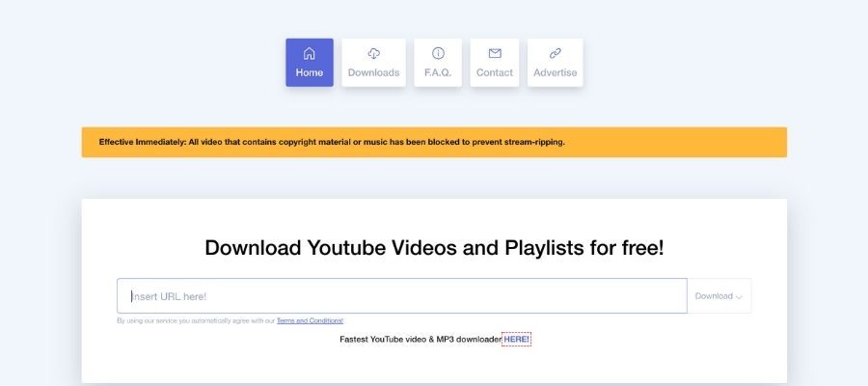The image size is (868, 386).
Task: Click the chain link icon above Advertise
Action: point(556,53)
